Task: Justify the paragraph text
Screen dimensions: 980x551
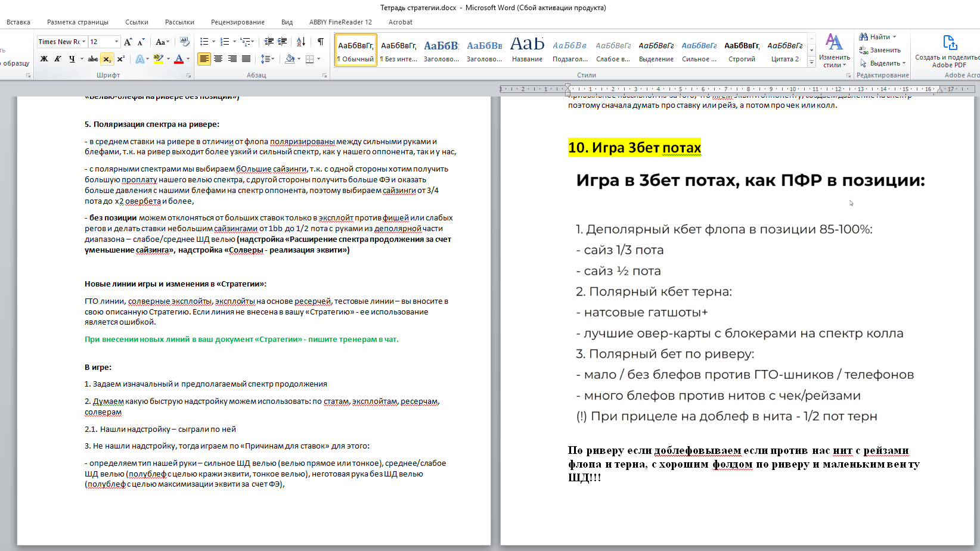Action: point(246,59)
